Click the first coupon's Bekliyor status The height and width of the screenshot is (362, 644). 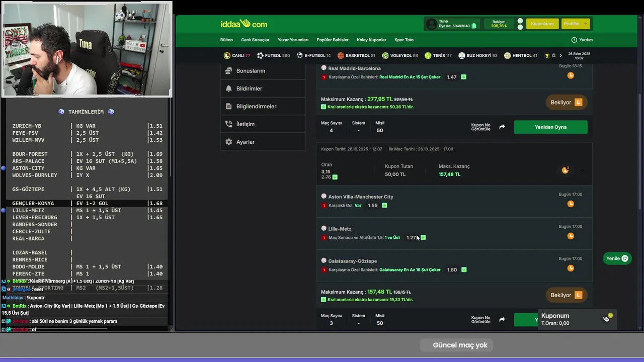coord(566,103)
